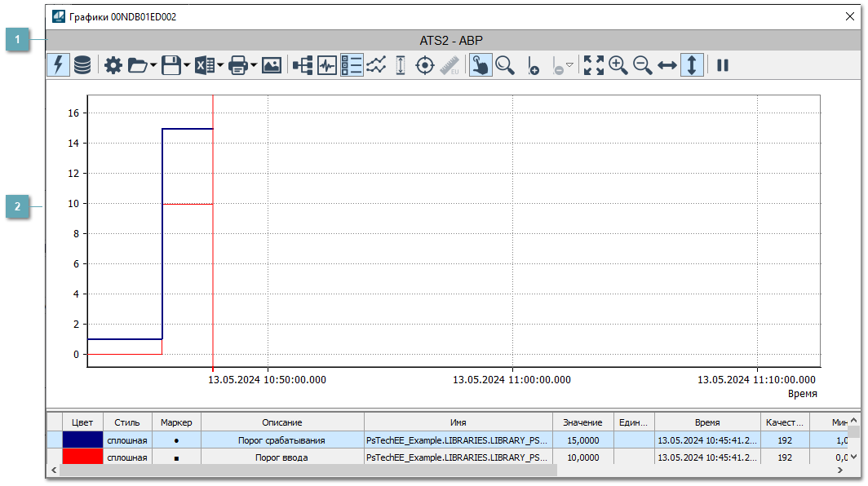Click the dark blue color swatch
This screenshot has height=486, width=868.
click(x=82, y=440)
